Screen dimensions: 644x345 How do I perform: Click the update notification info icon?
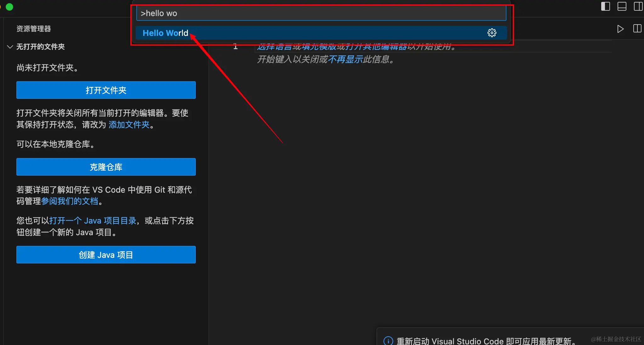tap(388, 341)
